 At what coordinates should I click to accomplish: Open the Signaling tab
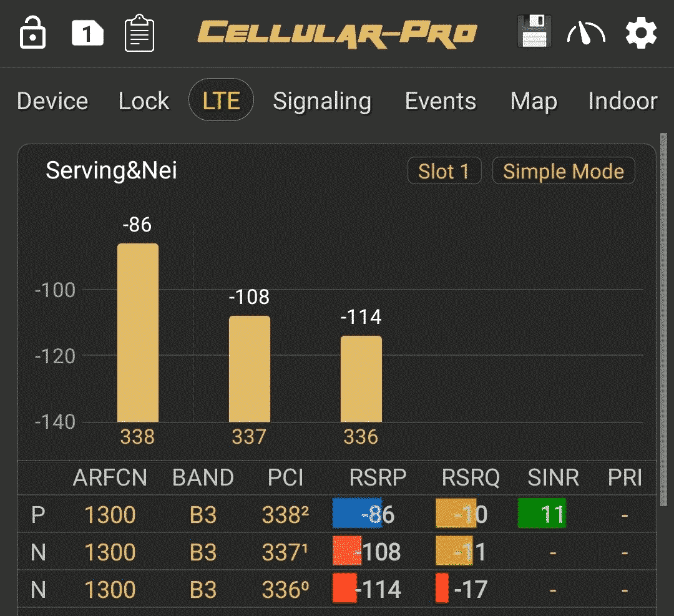322,102
